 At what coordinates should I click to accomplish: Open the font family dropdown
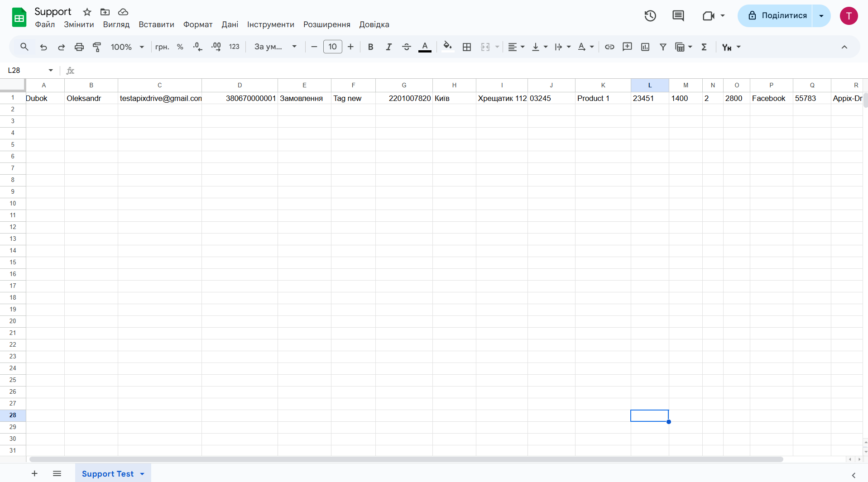(x=275, y=47)
